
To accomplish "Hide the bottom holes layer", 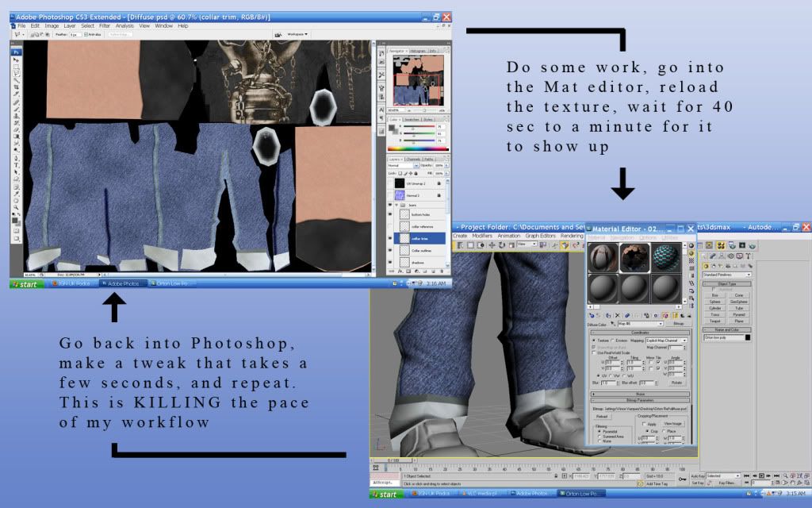I will (x=390, y=214).
